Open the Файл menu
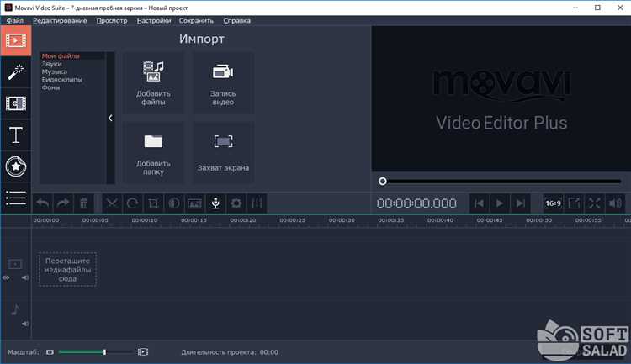Screen dimensions: 631x364 [x=14, y=20]
